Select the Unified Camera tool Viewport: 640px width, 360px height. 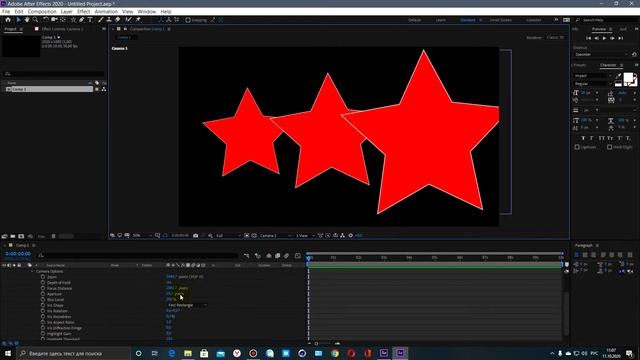coord(54,20)
